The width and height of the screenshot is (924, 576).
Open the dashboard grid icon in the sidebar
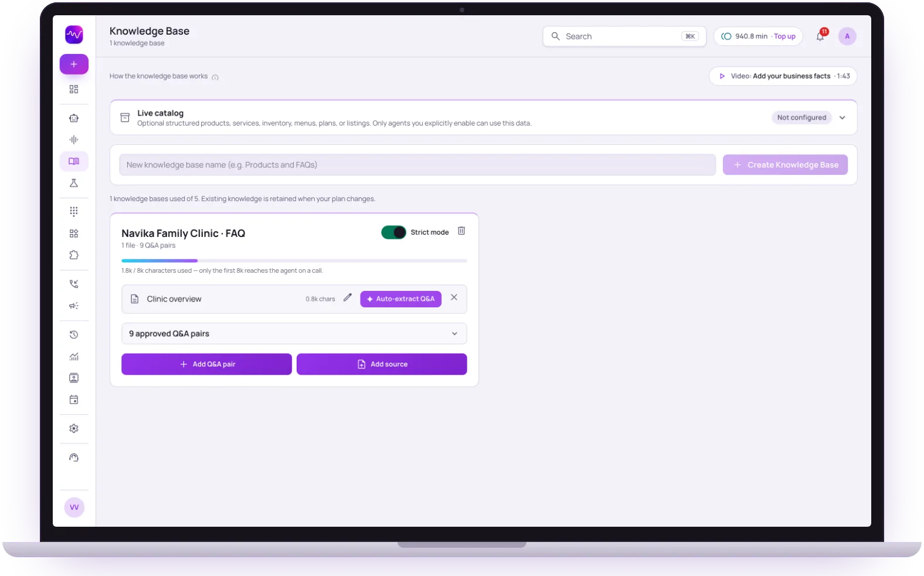click(74, 89)
